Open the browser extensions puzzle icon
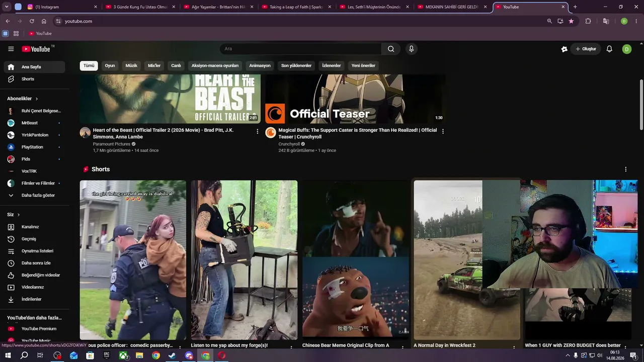The image size is (644, 362). (588, 21)
